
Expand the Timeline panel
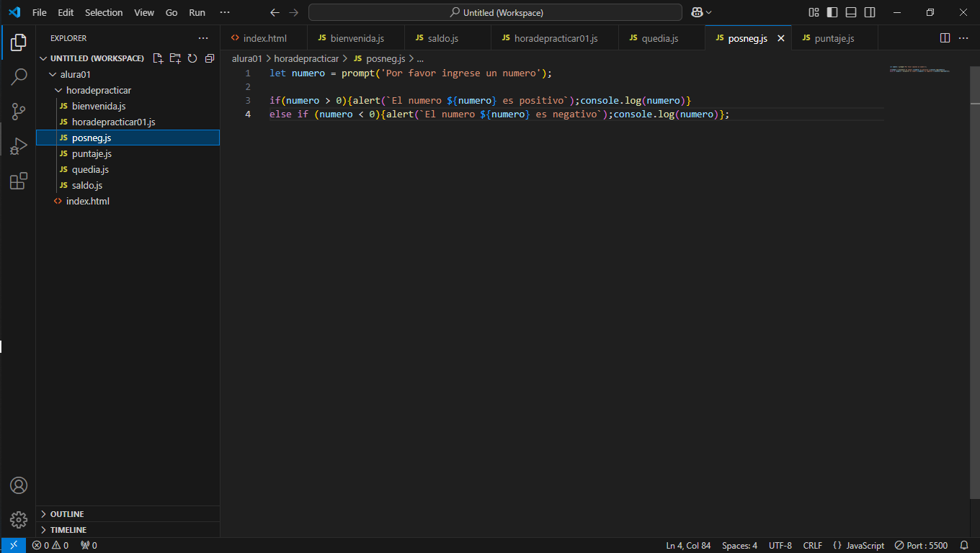point(128,530)
